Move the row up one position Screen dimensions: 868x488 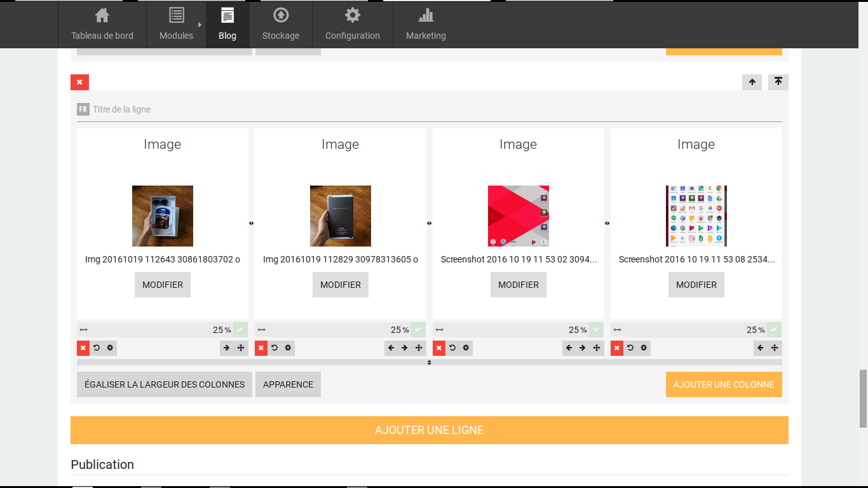coord(752,82)
